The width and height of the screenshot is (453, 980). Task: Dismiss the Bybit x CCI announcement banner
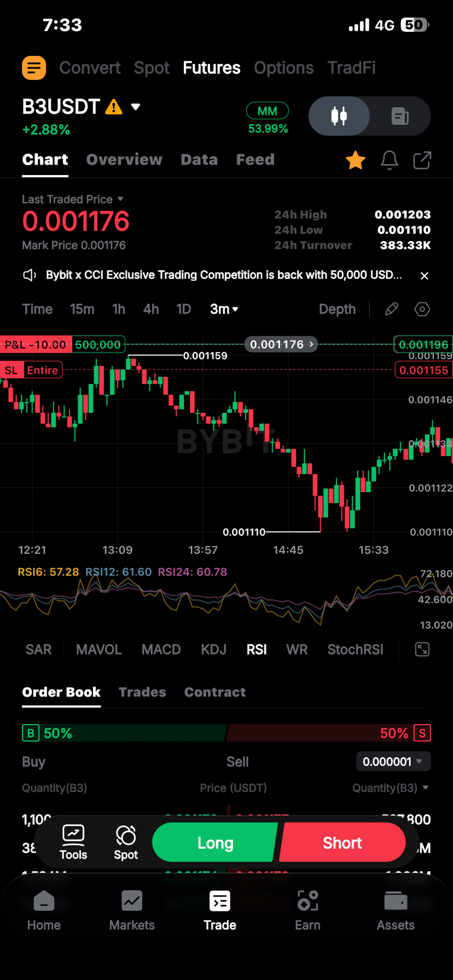pos(424,276)
